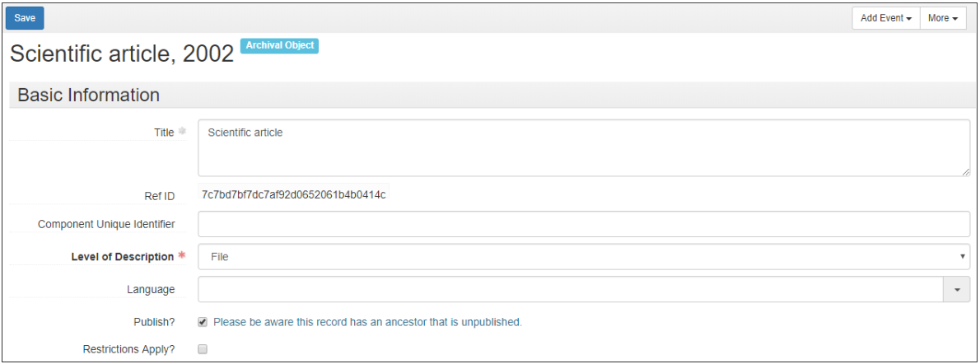The height and width of the screenshot is (364, 980).
Task: Enable the Restrictions Apply? checkbox
Action: tap(203, 350)
